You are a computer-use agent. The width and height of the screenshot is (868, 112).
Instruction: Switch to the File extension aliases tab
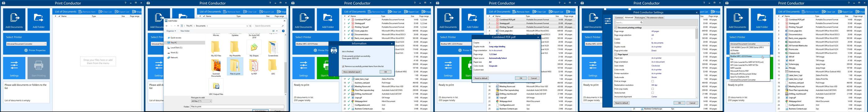pos(655,18)
